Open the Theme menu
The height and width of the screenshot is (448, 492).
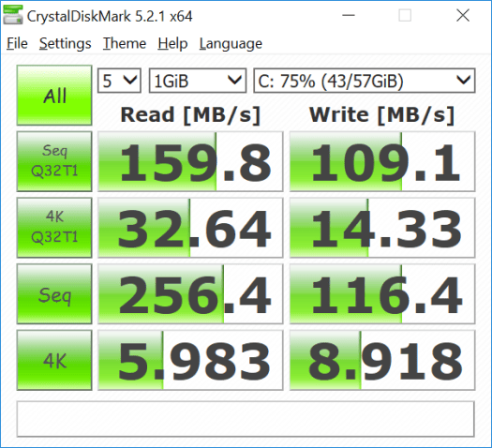tap(125, 43)
